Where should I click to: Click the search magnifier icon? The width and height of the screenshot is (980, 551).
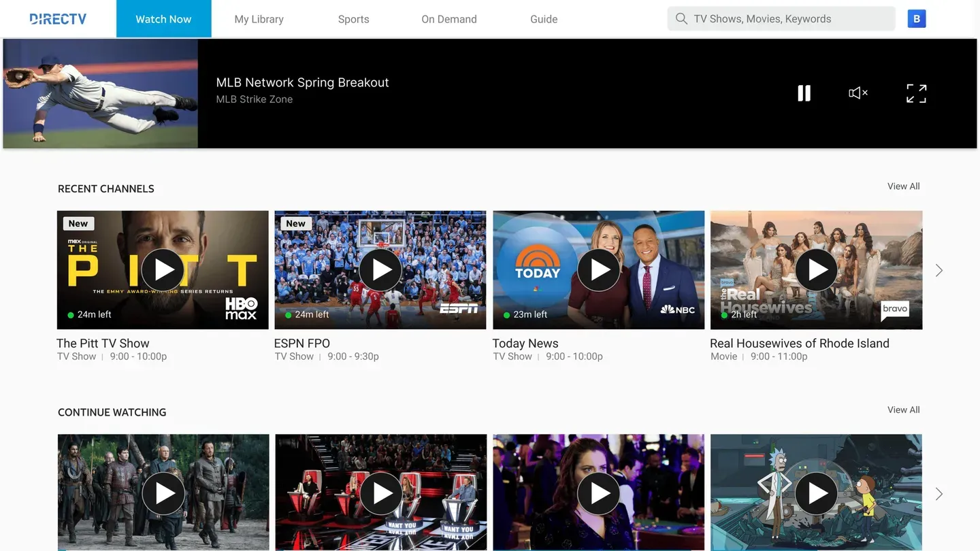click(x=681, y=18)
